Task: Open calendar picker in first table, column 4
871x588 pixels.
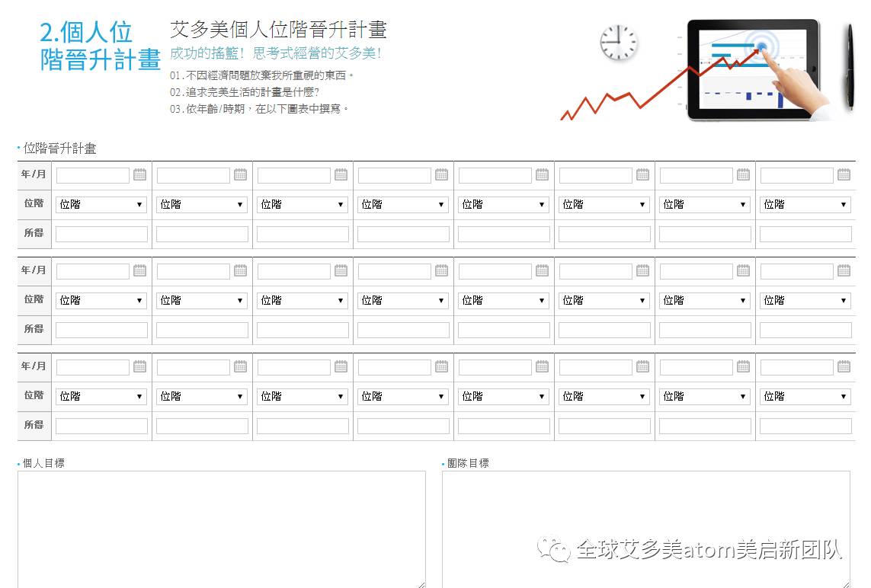Action: tap(442, 175)
